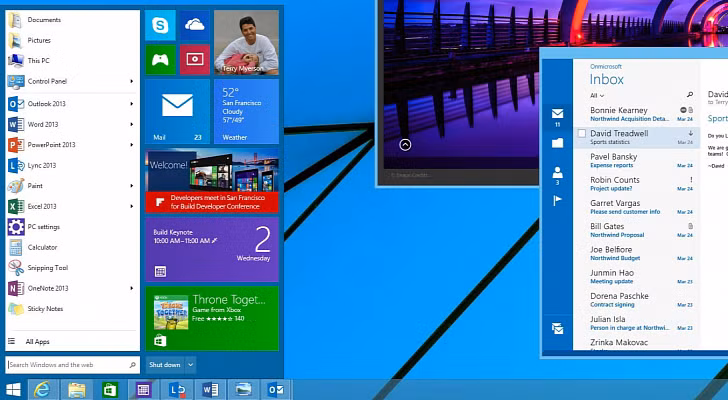This screenshot has width=728, height=400.
Task: Launch Snipping Tool from Start menu
Action: pyautogui.click(x=72, y=268)
